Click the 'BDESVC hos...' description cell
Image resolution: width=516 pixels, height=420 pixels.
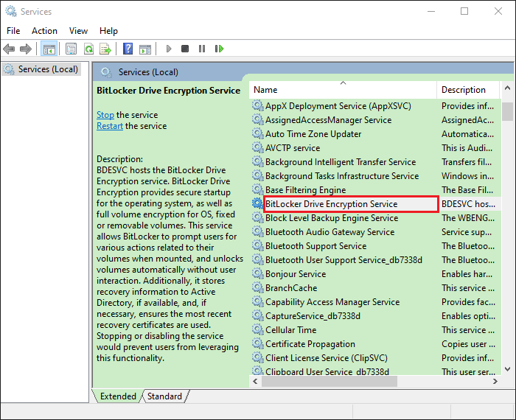468,204
